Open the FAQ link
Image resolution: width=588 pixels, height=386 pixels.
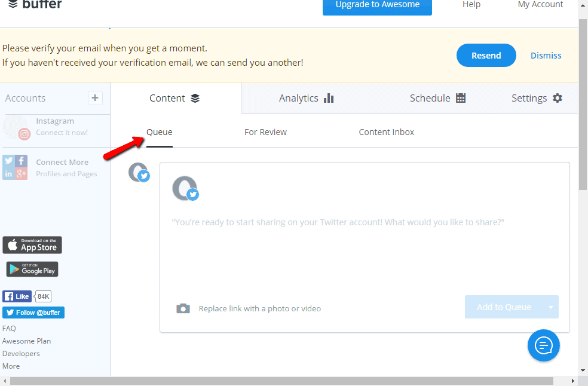click(9, 329)
